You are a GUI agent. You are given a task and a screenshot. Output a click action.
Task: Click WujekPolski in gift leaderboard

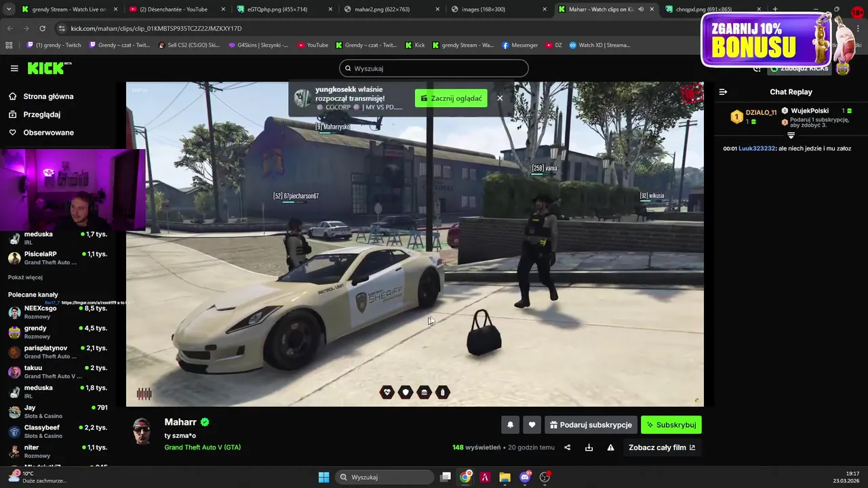tap(810, 110)
